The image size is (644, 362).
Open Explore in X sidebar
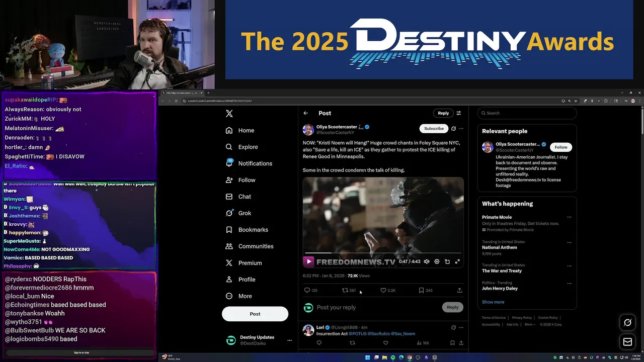pos(242,147)
